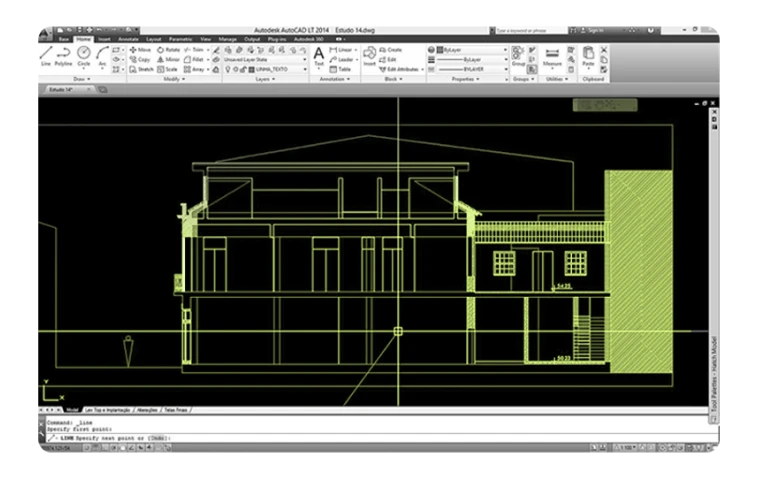Activate the Trim command
757x479 pixels.
coord(194,50)
